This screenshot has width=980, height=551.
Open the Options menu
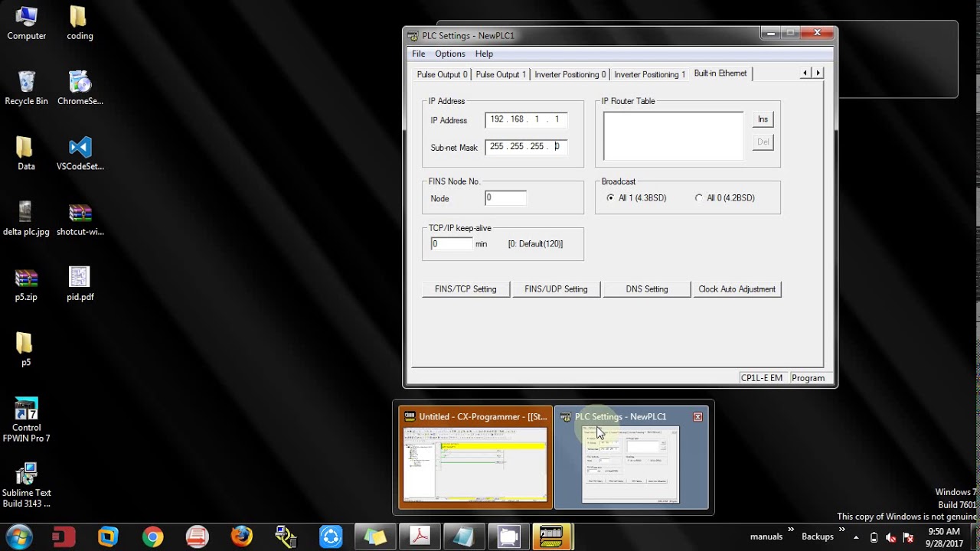450,54
